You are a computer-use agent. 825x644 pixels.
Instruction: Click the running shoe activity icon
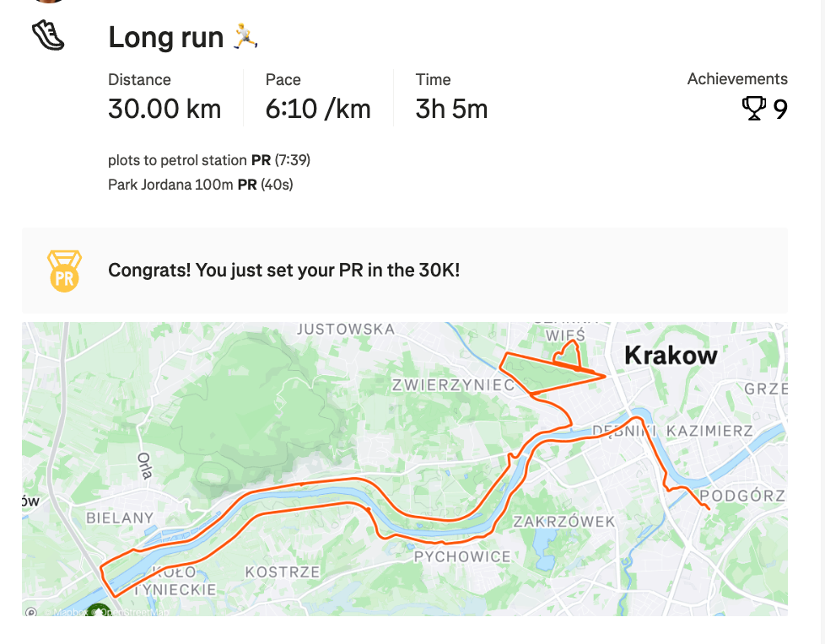point(47,36)
